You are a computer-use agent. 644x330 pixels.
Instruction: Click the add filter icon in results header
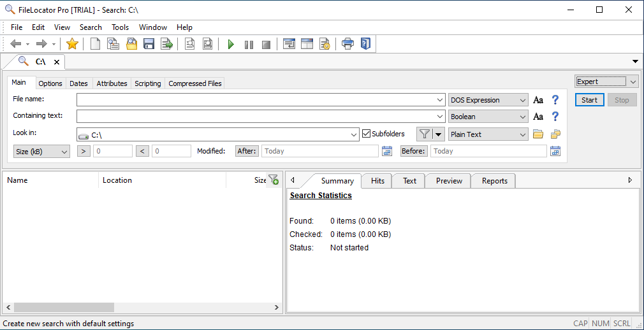pos(273,180)
